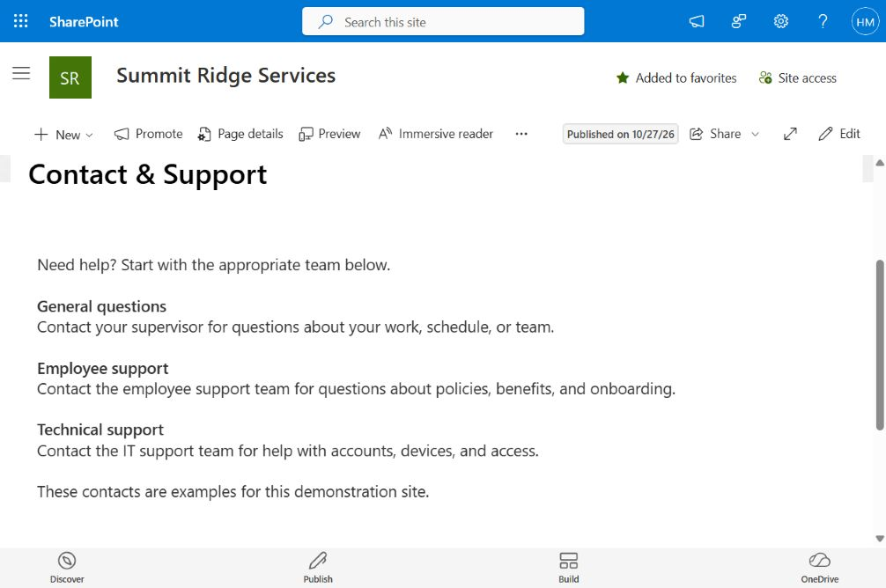Open the Settings gear icon

[x=781, y=21]
